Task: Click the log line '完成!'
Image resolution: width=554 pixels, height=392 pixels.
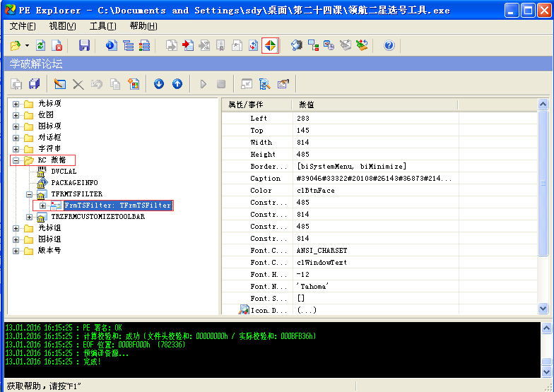Action: (92, 362)
